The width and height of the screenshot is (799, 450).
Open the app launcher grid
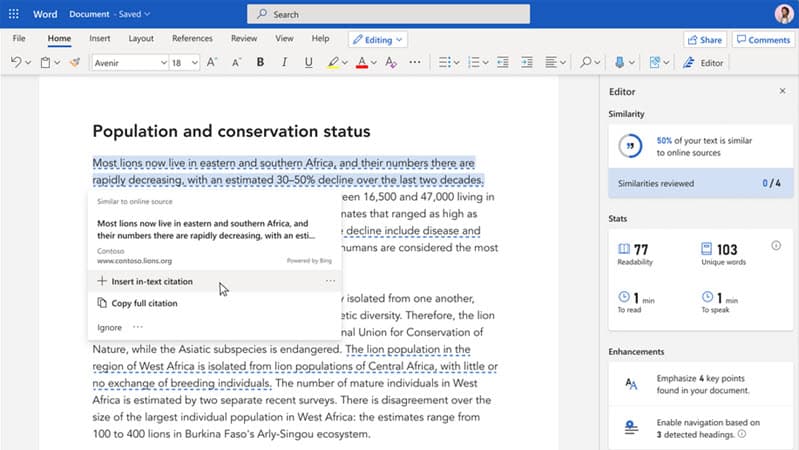14,14
